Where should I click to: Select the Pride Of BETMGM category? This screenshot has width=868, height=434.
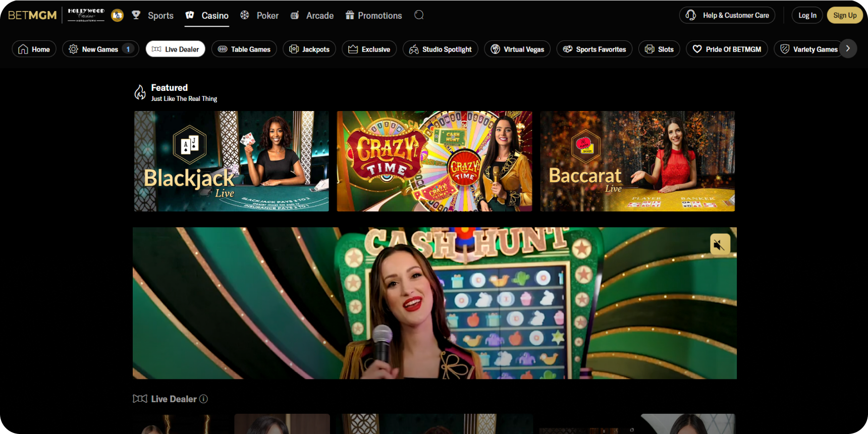tap(727, 49)
